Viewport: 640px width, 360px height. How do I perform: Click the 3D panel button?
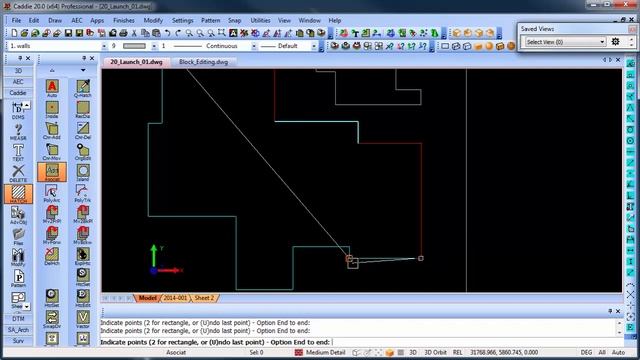[18, 71]
